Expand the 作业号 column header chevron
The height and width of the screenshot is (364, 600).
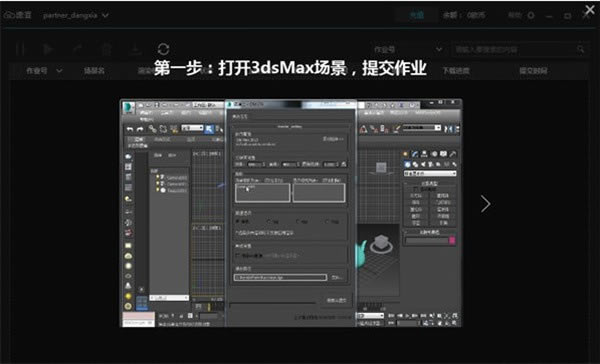click(x=59, y=70)
